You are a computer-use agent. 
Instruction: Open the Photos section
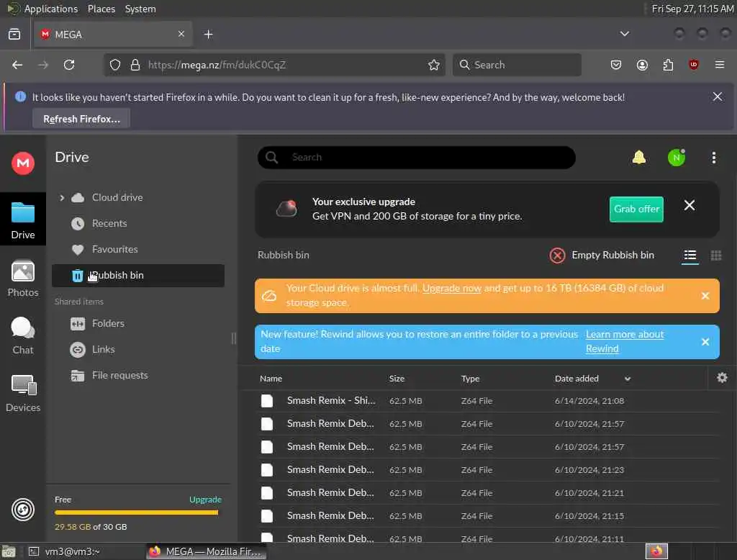22,279
